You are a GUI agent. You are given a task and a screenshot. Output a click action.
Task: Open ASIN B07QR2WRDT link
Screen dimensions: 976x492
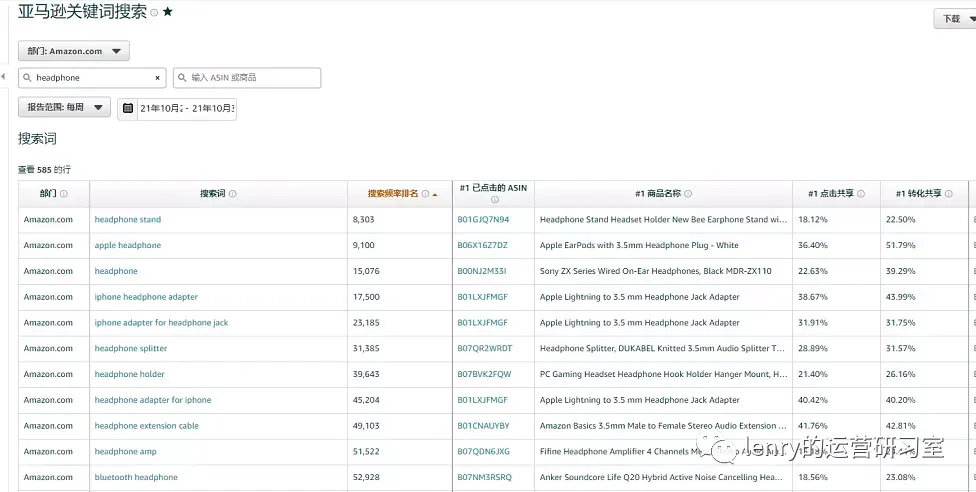click(485, 348)
